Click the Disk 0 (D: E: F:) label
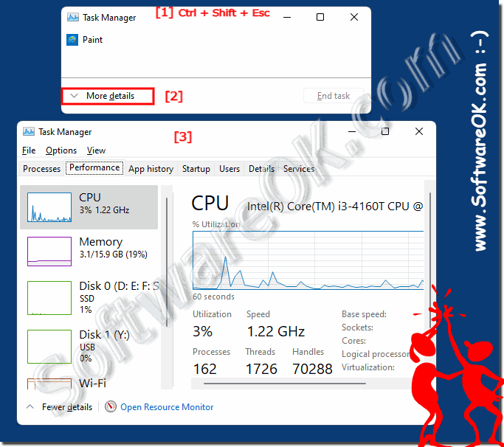Image resolution: width=504 pixels, height=447 pixels. click(x=119, y=285)
